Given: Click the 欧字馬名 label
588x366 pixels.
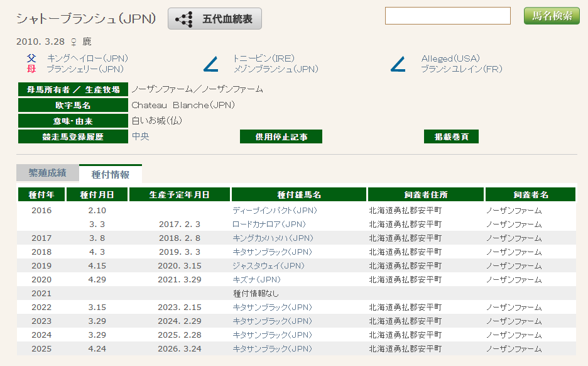Looking at the screenshot, I should (x=73, y=105).
